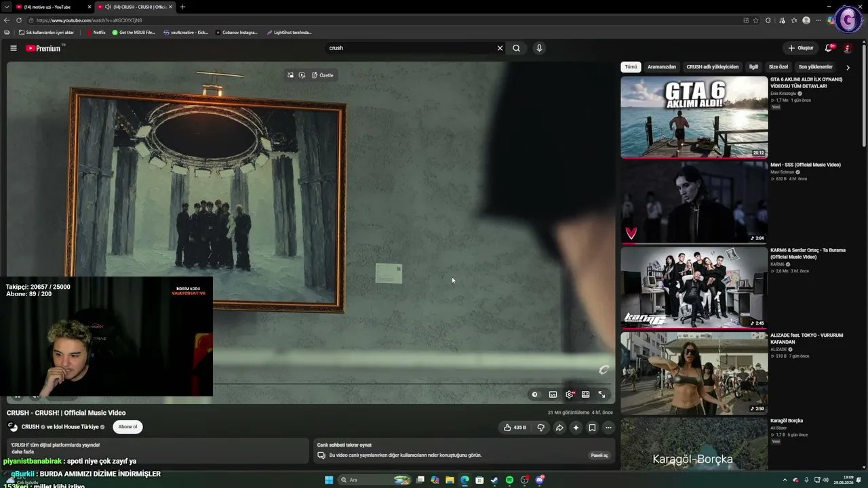This screenshot has height=488, width=868.
Task: Select the İlgili filter chip
Action: click(753, 67)
